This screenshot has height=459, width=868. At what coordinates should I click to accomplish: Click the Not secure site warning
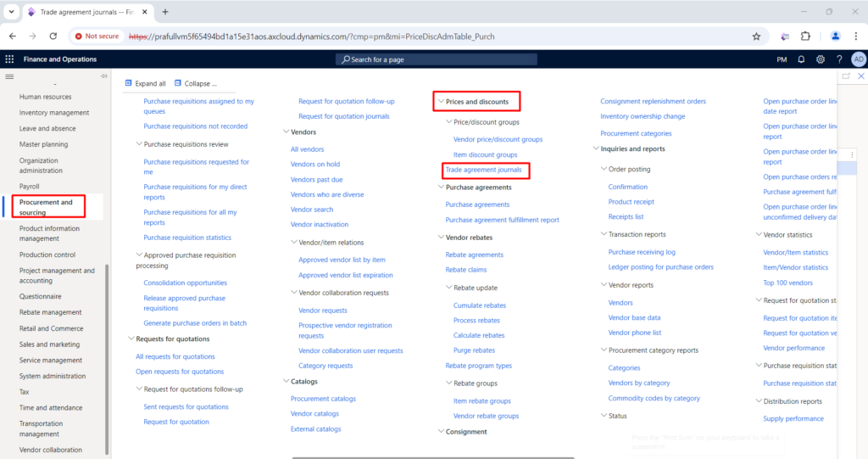97,36
